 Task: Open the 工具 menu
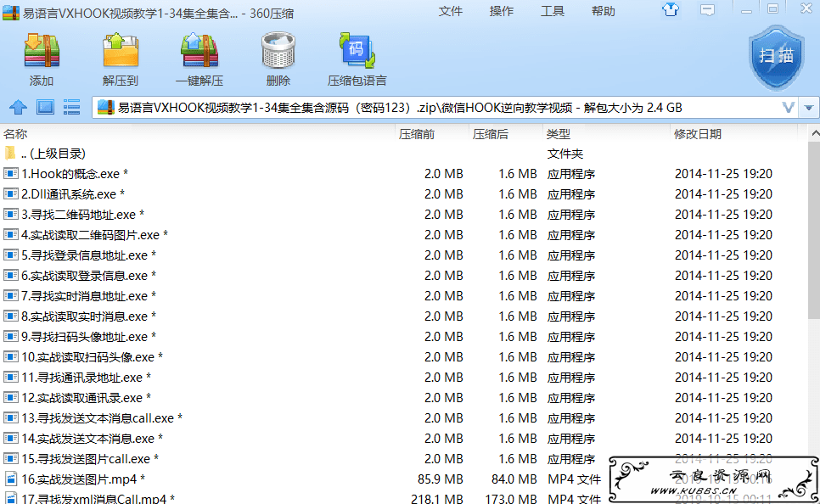(553, 11)
